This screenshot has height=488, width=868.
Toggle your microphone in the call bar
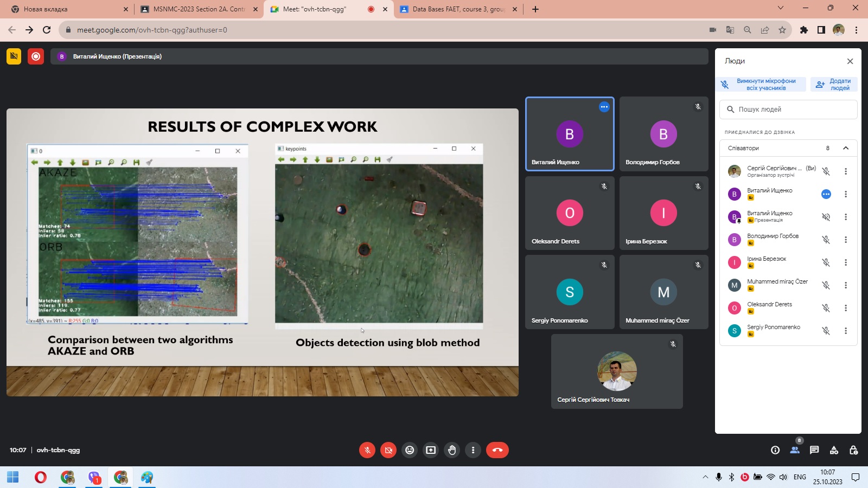pyautogui.click(x=367, y=450)
